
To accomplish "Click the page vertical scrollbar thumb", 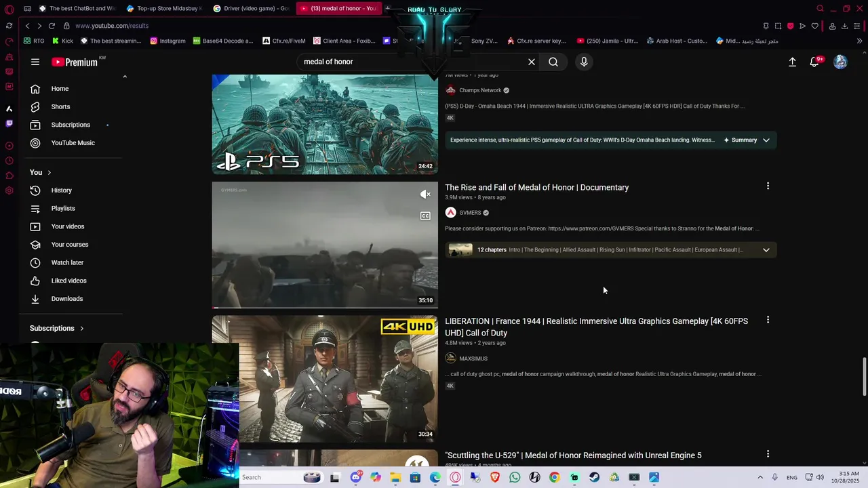I will tap(864, 376).
